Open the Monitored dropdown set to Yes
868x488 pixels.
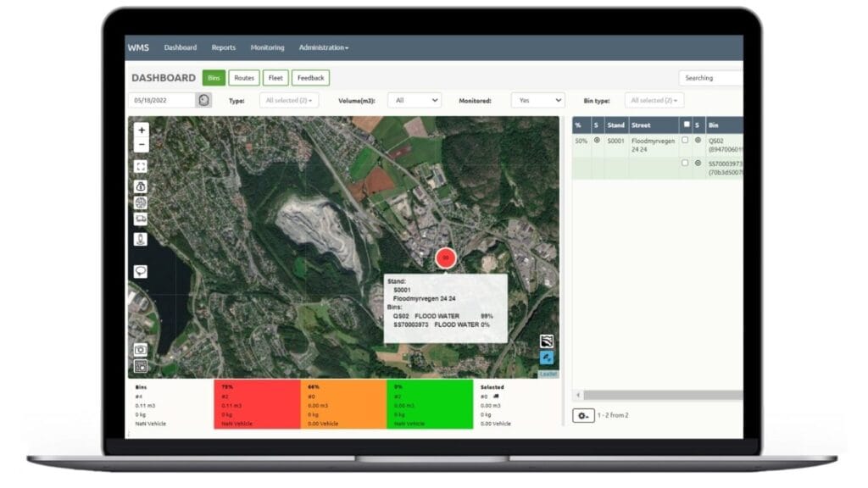pyautogui.click(x=537, y=100)
